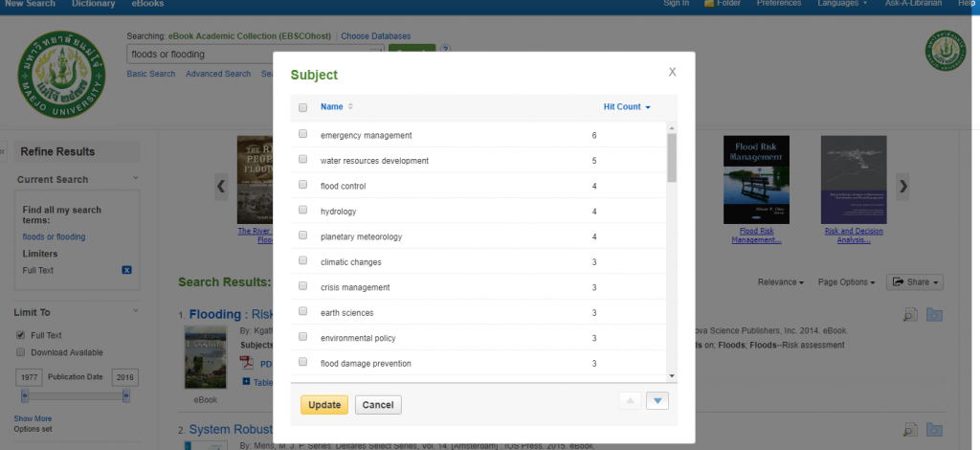Click the 2016 publication date field
The image size is (980, 450).
[125, 377]
